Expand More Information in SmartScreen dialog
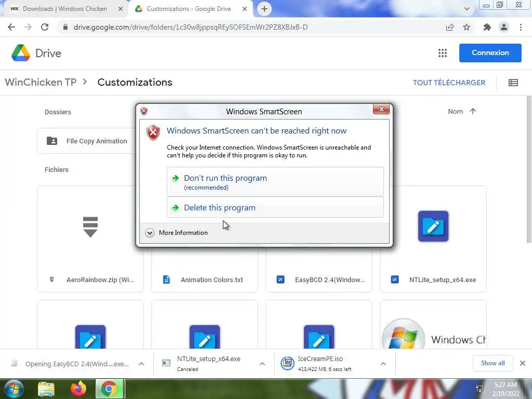This screenshot has height=399, width=532. click(177, 232)
